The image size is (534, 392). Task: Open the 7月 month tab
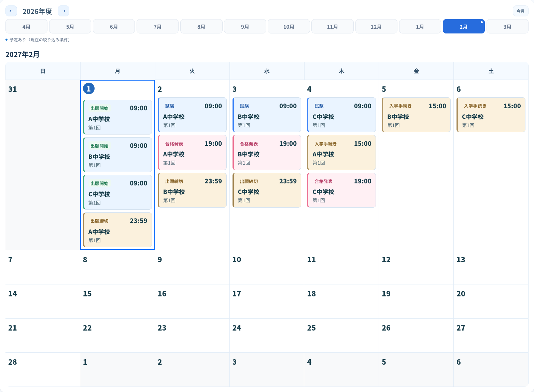[x=157, y=26]
